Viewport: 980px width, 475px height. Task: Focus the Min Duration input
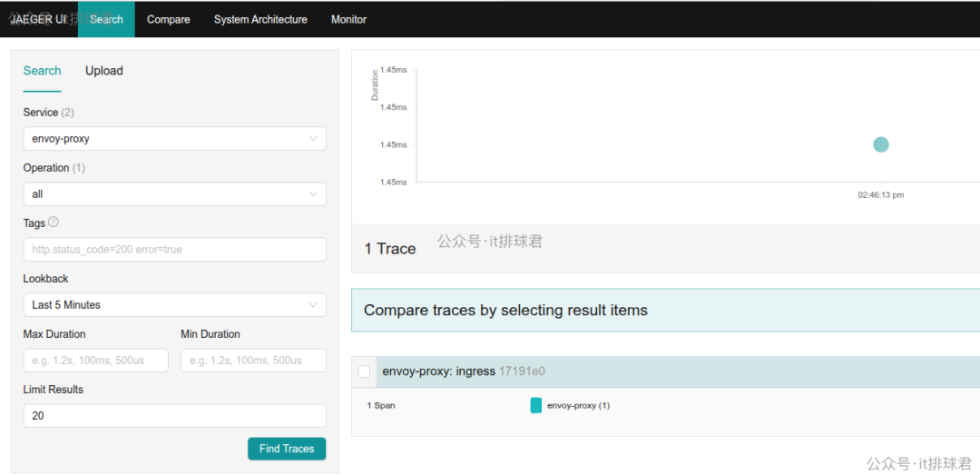coord(253,361)
